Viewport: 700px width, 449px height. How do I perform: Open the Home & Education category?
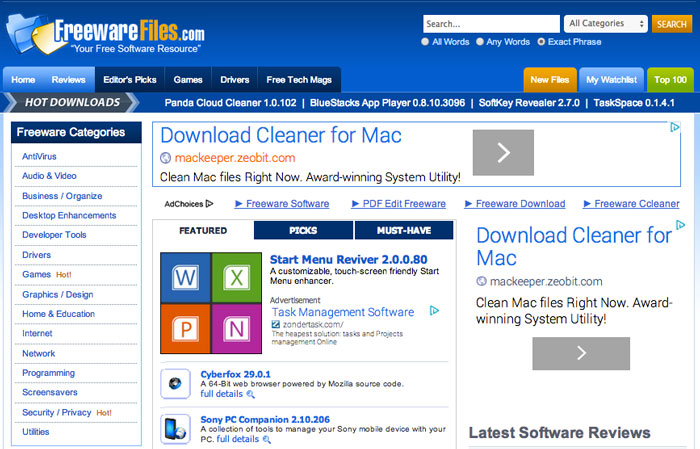pyautogui.click(x=58, y=314)
